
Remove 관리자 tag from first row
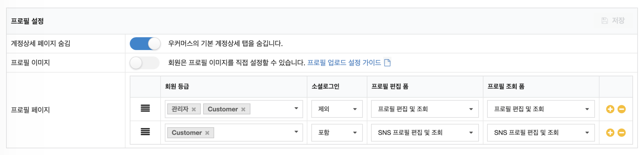click(x=194, y=109)
